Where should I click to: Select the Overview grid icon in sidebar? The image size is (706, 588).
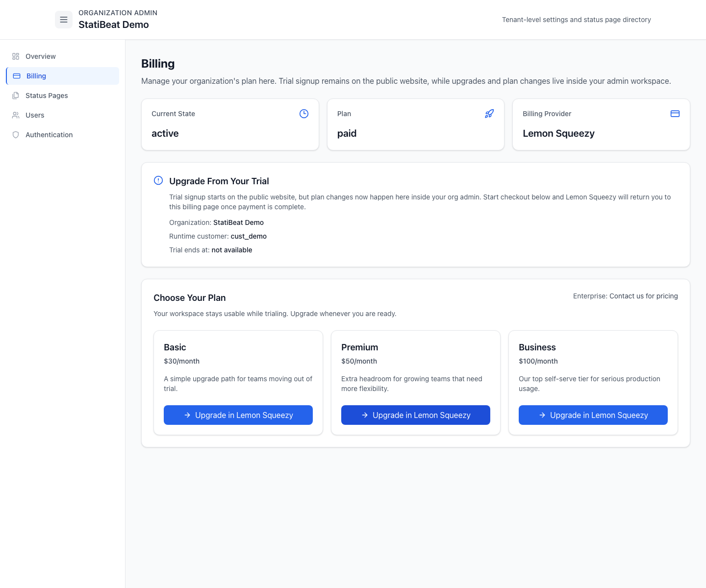click(x=16, y=56)
